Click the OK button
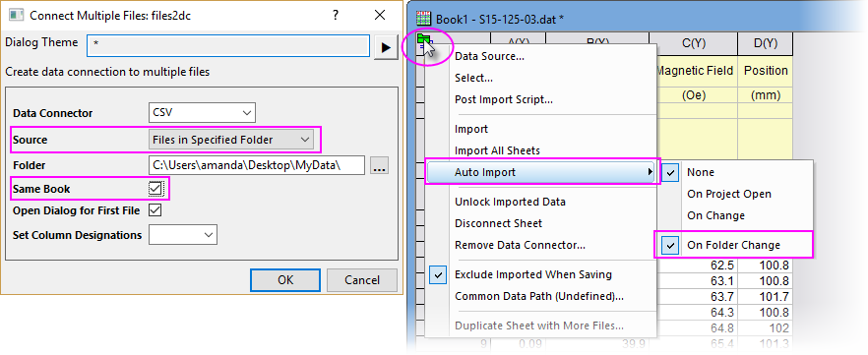This screenshot has height=355, width=868. click(285, 280)
